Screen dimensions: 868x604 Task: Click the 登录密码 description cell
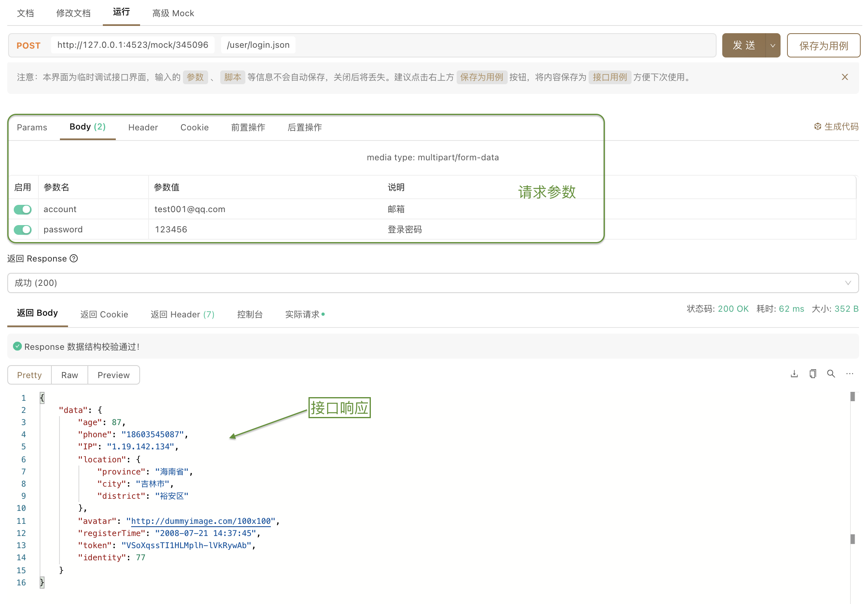point(404,230)
